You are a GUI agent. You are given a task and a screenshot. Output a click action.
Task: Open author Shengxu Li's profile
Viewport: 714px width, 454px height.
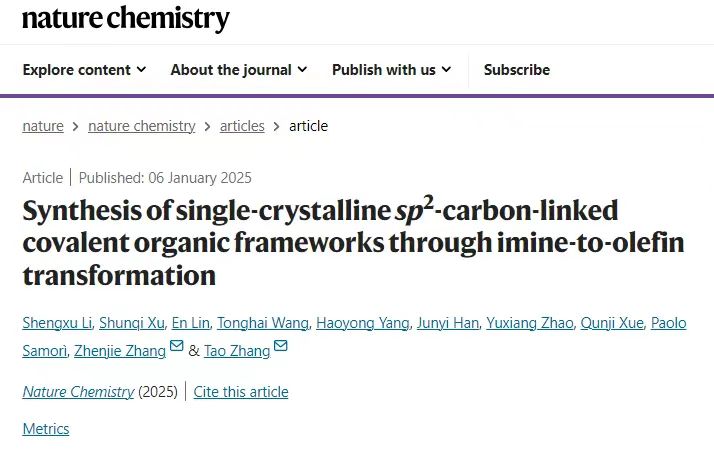[57, 323]
